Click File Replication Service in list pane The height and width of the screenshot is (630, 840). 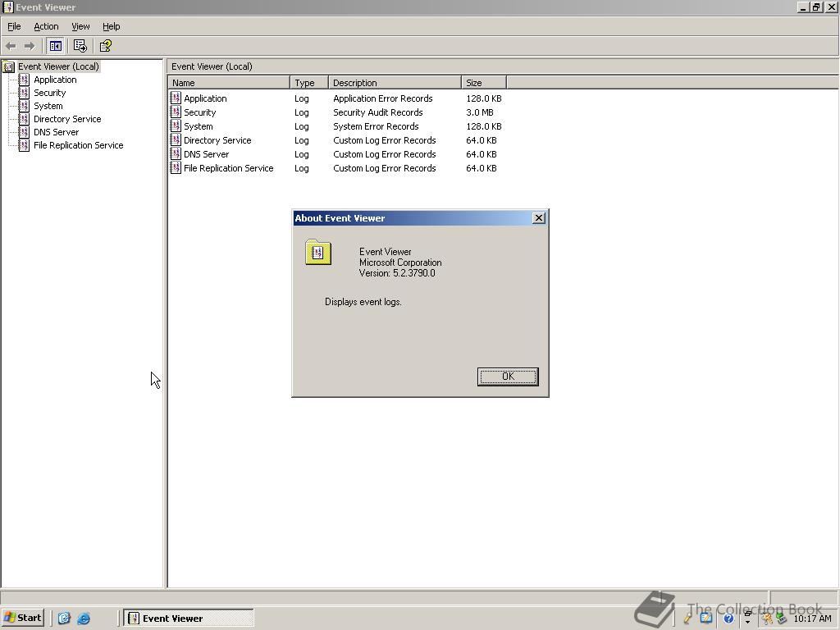point(229,168)
